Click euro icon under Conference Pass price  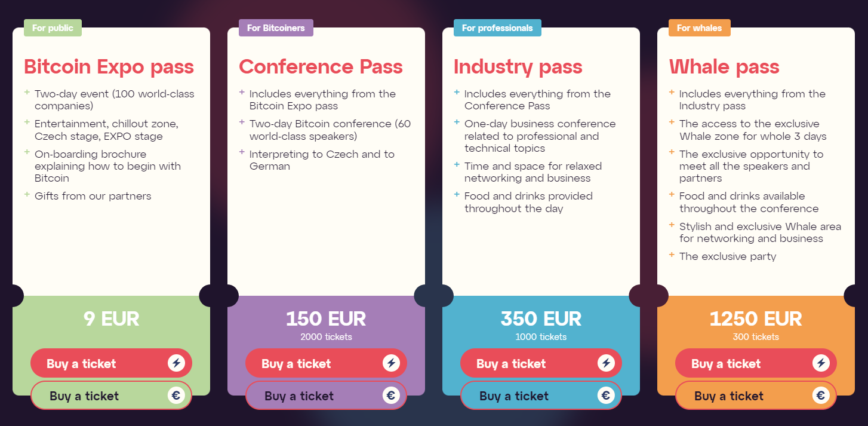tap(391, 395)
